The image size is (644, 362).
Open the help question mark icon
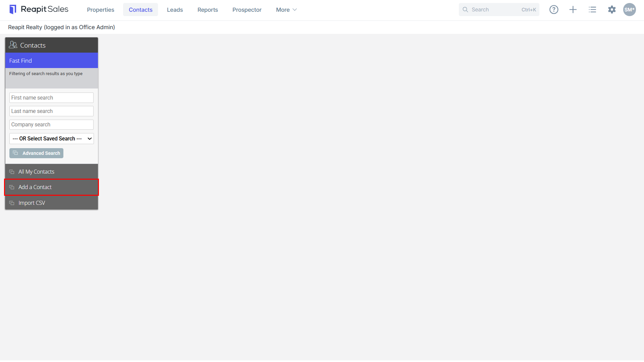pos(554,10)
